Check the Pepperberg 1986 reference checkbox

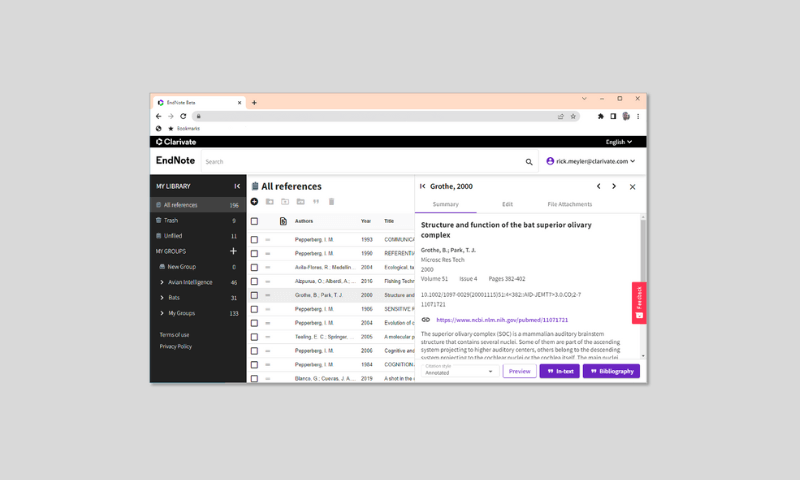tap(254, 309)
